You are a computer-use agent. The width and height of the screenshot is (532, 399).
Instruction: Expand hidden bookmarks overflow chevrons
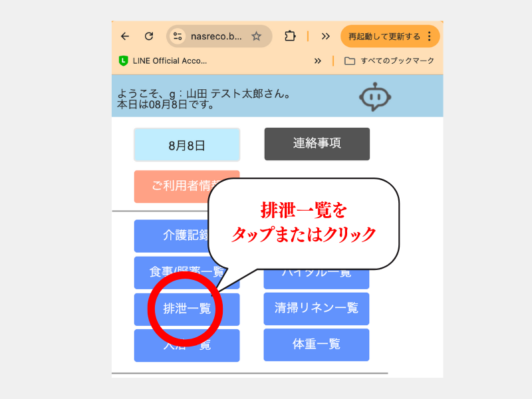point(318,61)
